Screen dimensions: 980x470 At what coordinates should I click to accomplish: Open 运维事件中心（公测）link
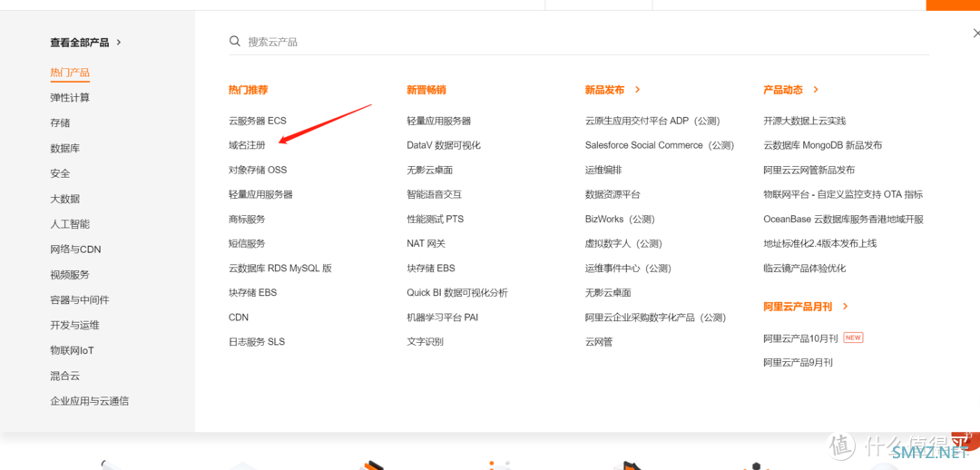point(628,269)
